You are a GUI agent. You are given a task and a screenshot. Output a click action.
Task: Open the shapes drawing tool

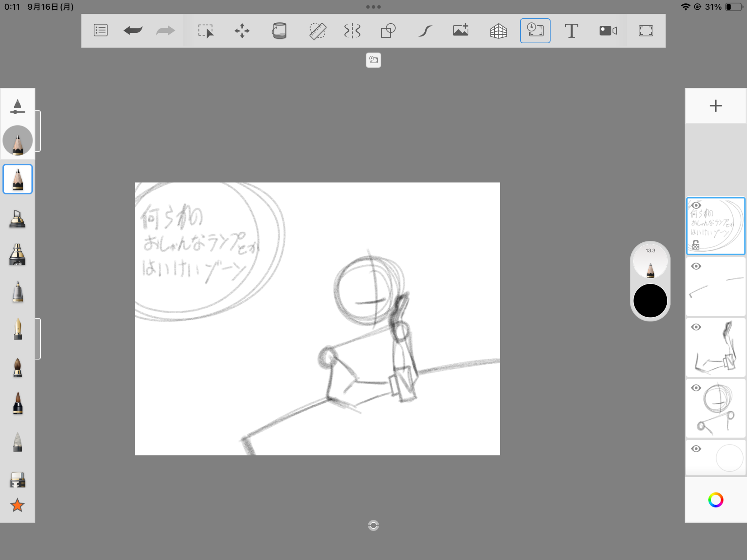point(388,31)
